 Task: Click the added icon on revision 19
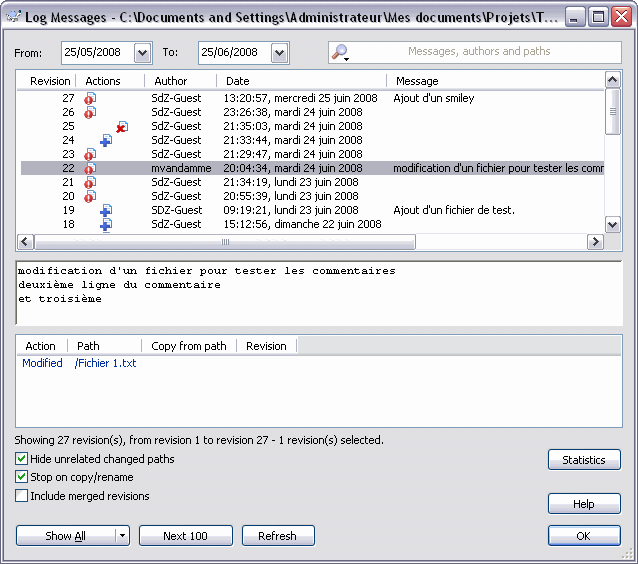[105, 211]
